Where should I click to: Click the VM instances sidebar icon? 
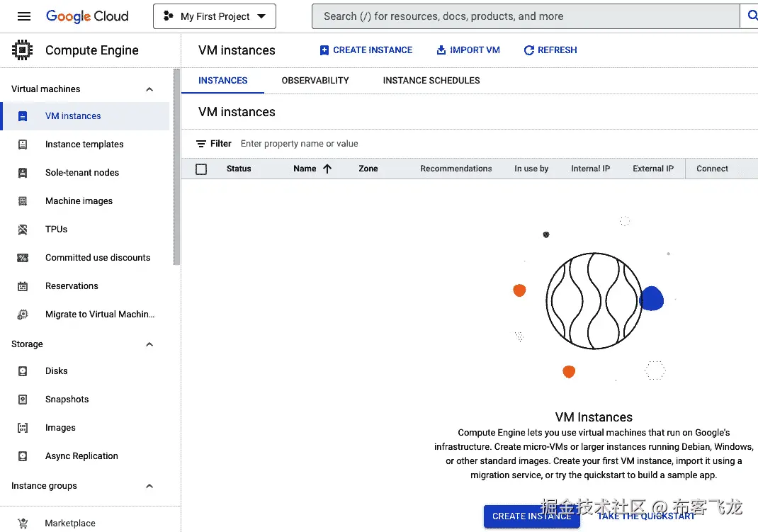point(23,116)
